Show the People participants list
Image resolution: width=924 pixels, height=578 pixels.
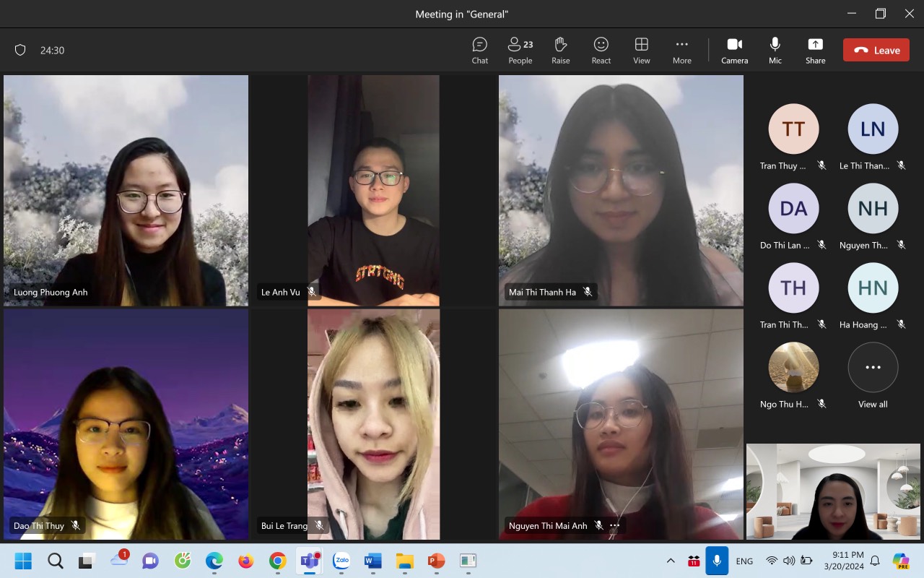tap(520, 50)
